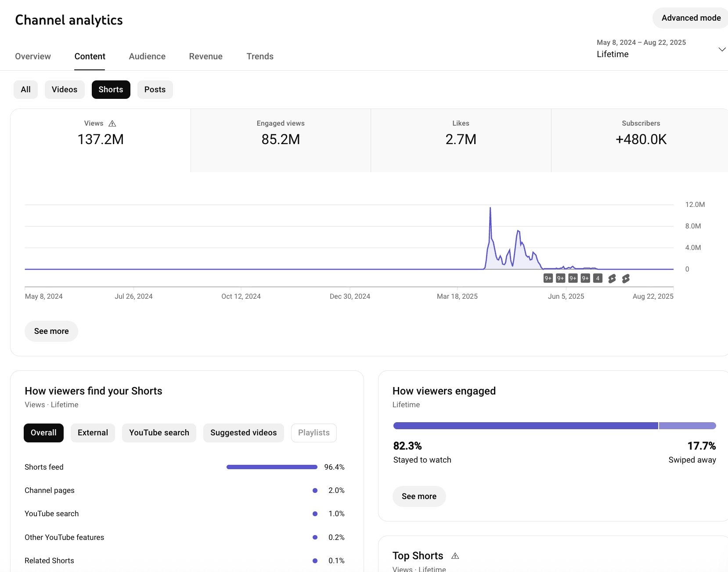Click the 82.3% Stayed to watch value
This screenshot has height=572, width=728.
[407, 446]
